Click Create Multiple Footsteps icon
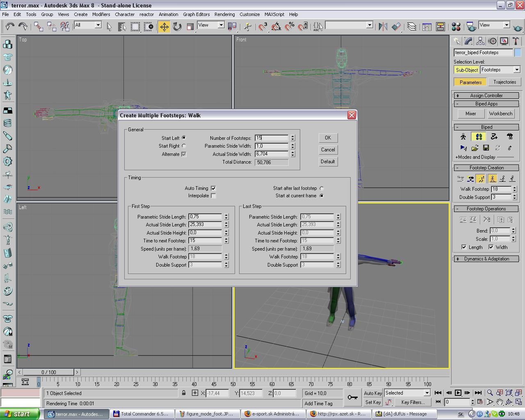This screenshot has height=420, width=525. pos(480,178)
